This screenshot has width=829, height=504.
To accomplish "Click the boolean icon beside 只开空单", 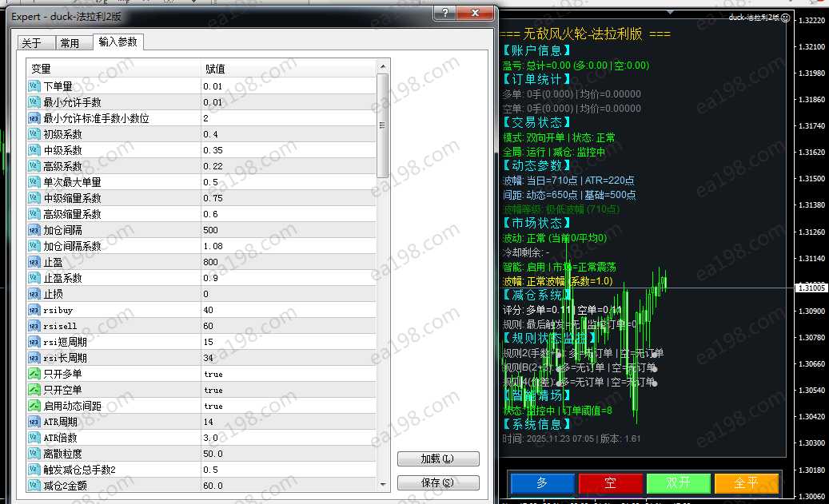I will click(x=34, y=390).
